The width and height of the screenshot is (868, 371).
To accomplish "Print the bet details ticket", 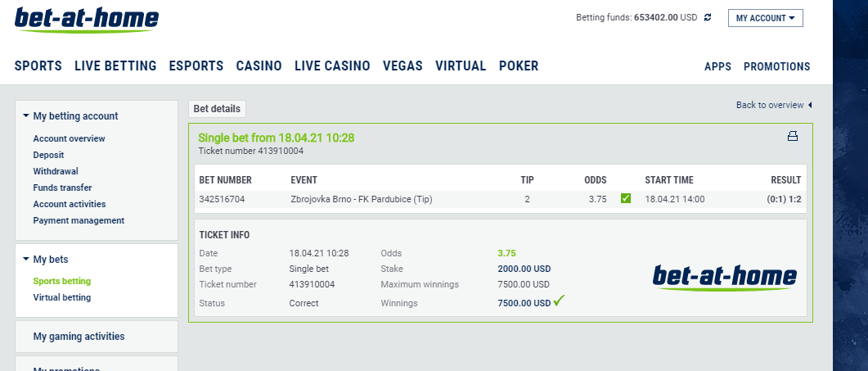I will (792, 137).
